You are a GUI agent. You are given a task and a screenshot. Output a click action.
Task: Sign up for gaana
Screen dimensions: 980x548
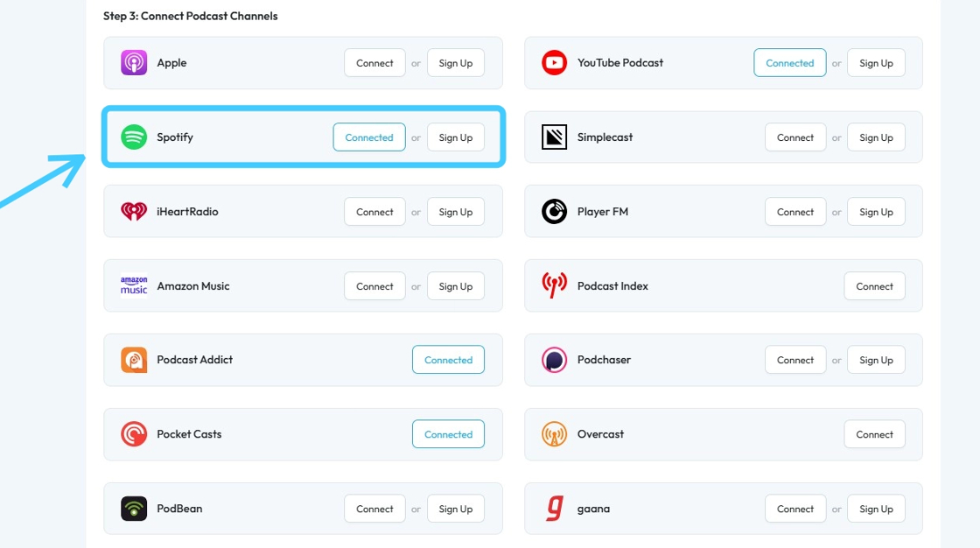pyautogui.click(x=876, y=509)
